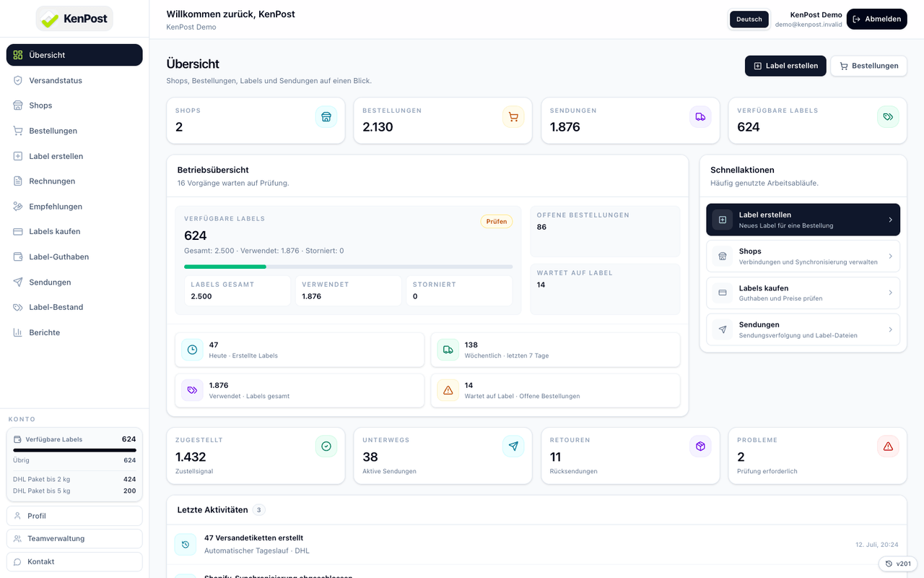Open Sendungen in the sidebar
Screen dimensions: 924x578
(x=74, y=282)
